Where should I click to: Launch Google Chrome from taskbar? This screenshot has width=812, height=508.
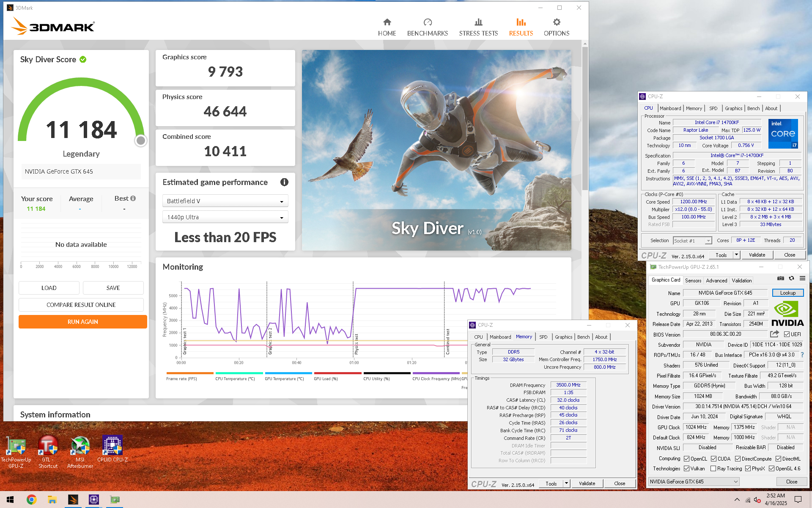coord(31,500)
